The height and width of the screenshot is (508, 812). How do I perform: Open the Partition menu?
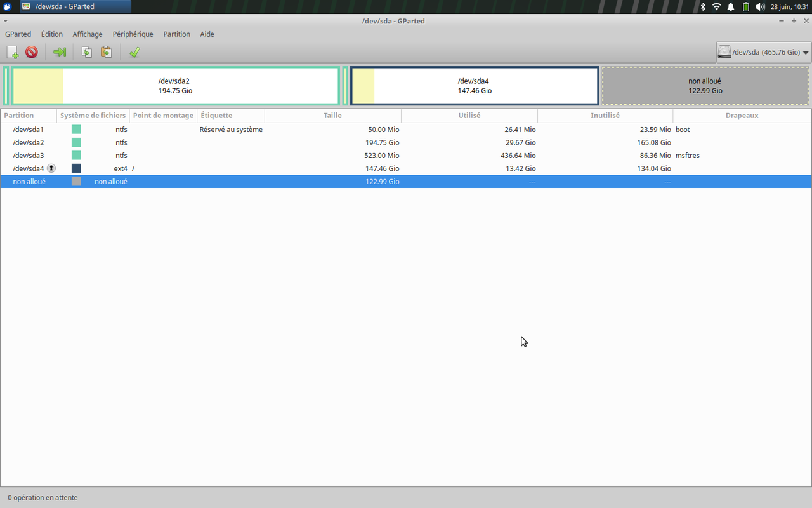(x=177, y=34)
